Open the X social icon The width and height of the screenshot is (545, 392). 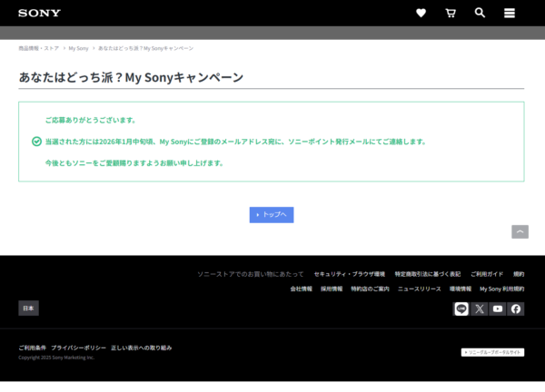point(480,309)
